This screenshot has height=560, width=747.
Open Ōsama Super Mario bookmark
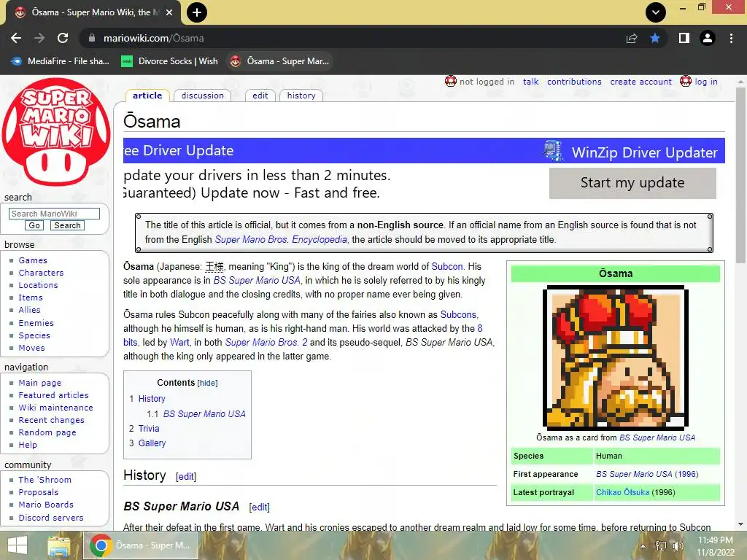(279, 61)
